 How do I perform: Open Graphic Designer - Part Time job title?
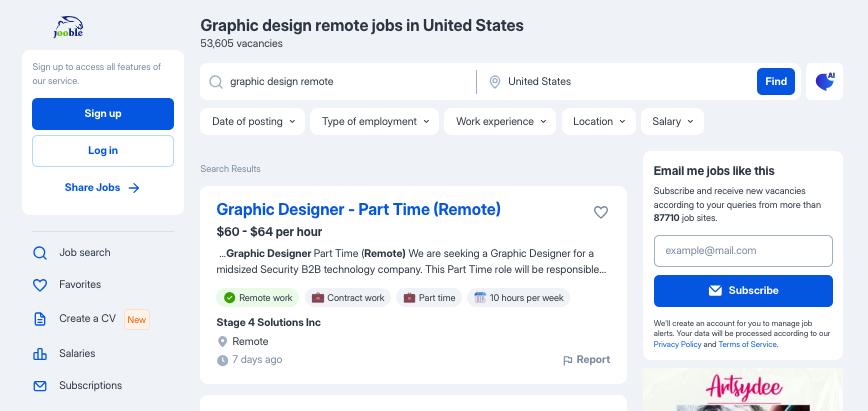(358, 209)
